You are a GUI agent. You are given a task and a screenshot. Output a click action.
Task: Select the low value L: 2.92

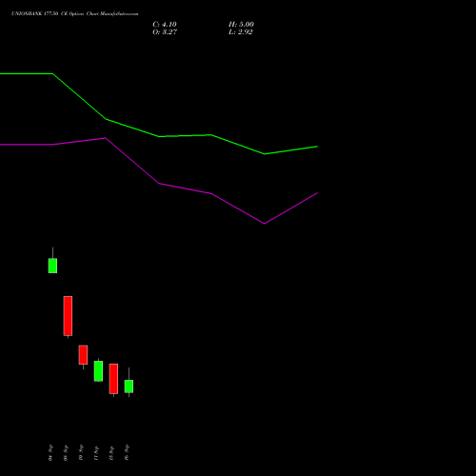click(x=241, y=32)
